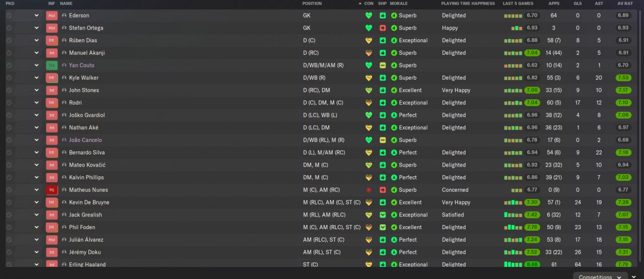Click Ederson's Hol status badge

[x=52, y=16]
